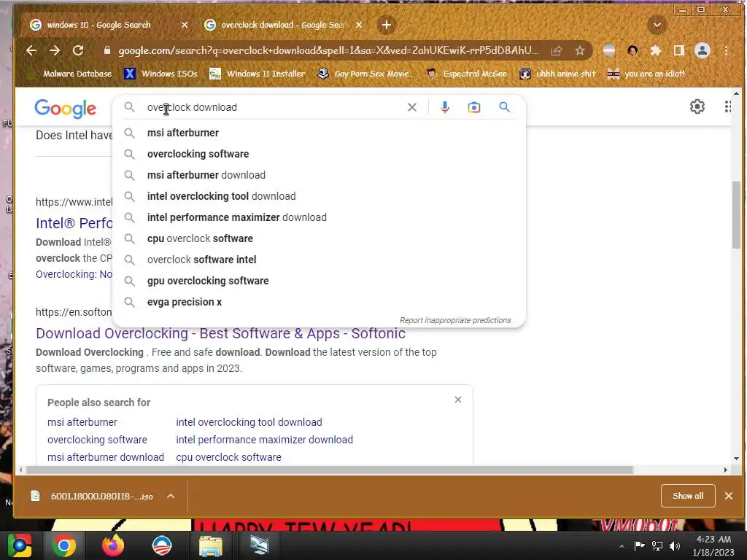Bookmark this page with the star icon
Screen dimensions: 747x560
[x=579, y=50]
